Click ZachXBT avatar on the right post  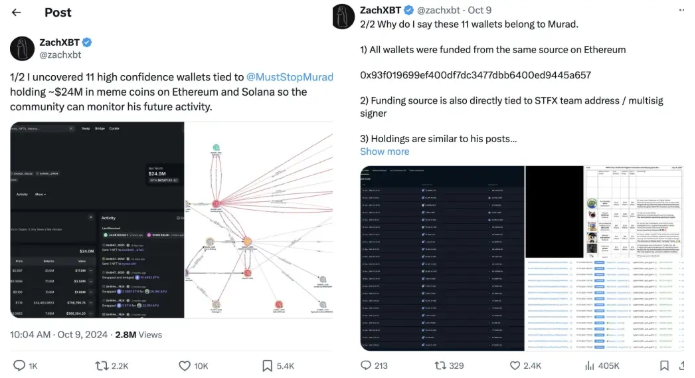click(x=344, y=16)
